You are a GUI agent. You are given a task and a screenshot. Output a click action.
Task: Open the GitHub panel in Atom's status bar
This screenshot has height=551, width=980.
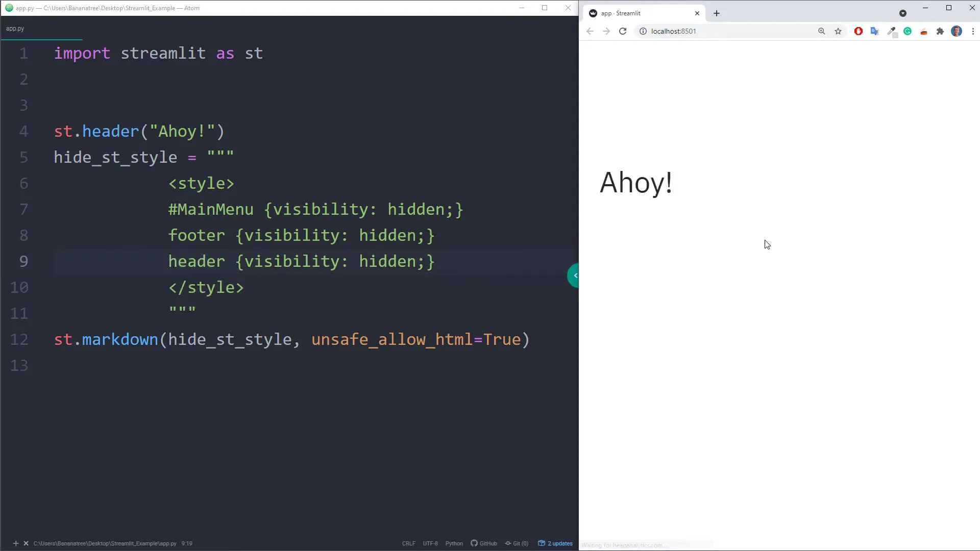[484, 543]
